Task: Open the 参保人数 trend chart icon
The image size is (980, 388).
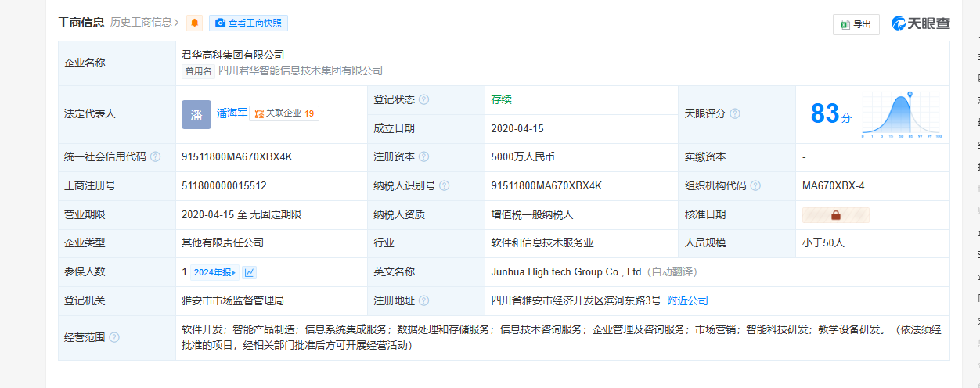Action: 250,272
